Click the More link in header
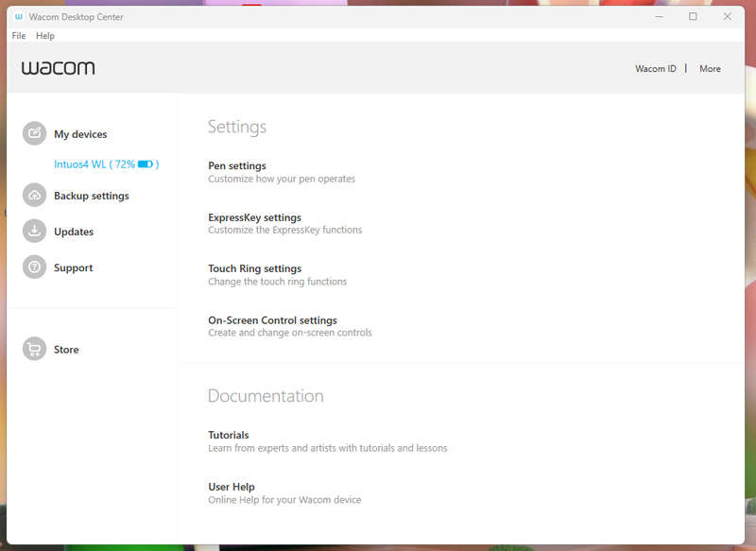This screenshot has height=551, width=756. [711, 68]
